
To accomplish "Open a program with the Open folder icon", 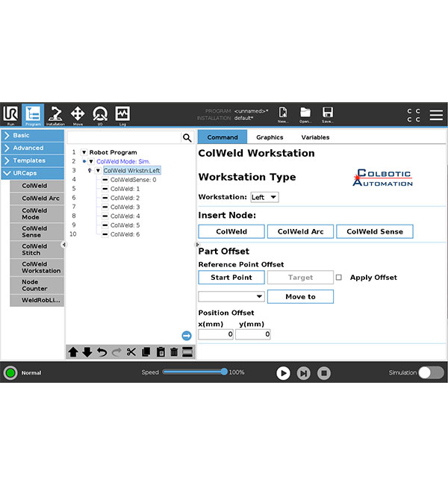I will click(x=305, y=115).
